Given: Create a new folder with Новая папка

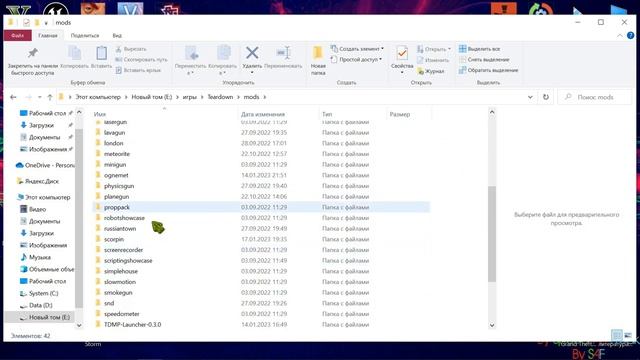Looking at the screenshot, I should [x=318, y=60].
